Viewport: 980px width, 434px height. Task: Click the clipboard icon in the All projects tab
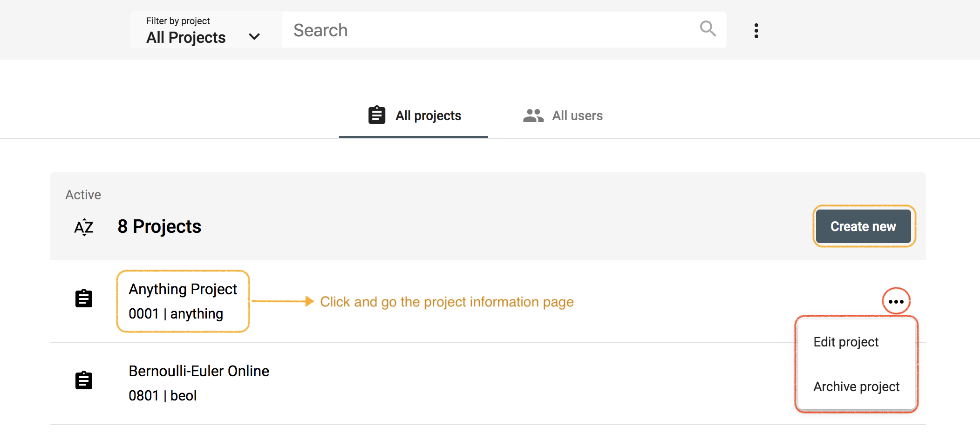point(376,115)
